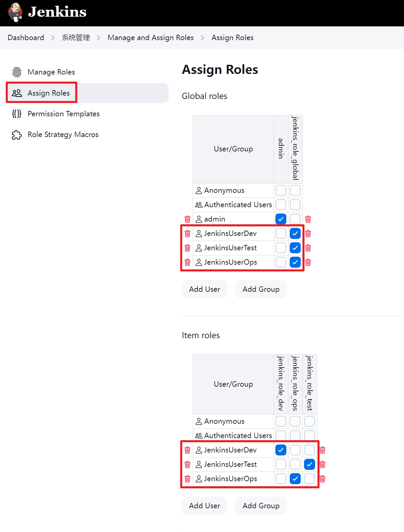Delete JenkinsUserTest global row with left trash icon
Screen dimensions: 404x532
187,248
